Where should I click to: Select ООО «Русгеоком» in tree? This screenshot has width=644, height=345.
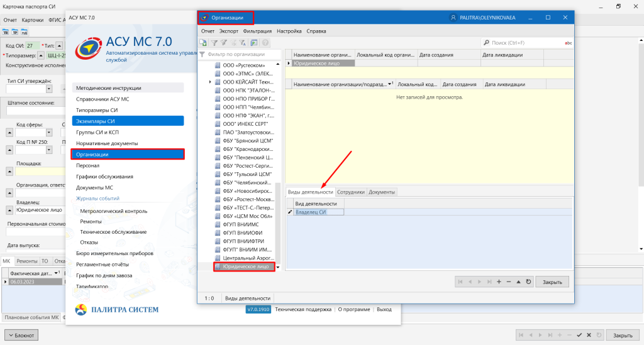243,65
